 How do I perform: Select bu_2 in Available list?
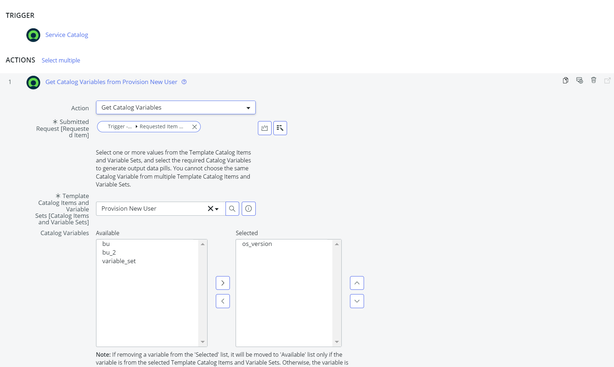[109, 252]
